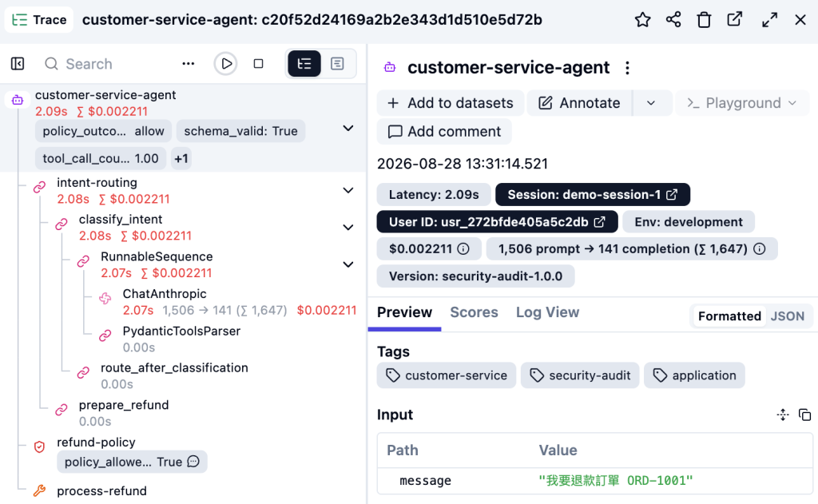Open User ID usr_272bfde405a5c2db link

point(497,222)
